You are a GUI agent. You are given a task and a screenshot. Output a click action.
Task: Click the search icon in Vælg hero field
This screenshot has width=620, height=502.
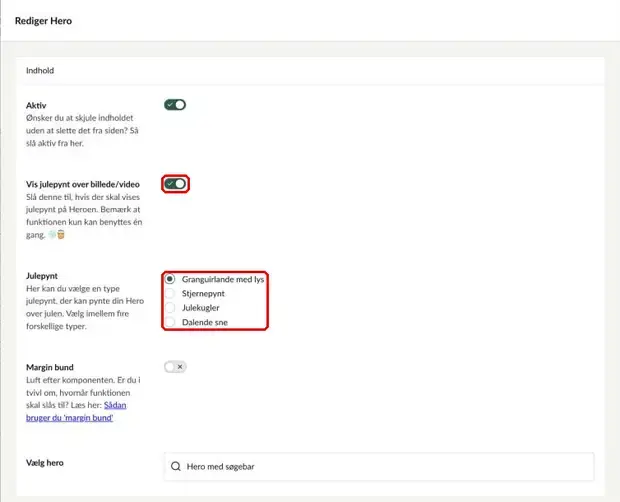[176, 466]
